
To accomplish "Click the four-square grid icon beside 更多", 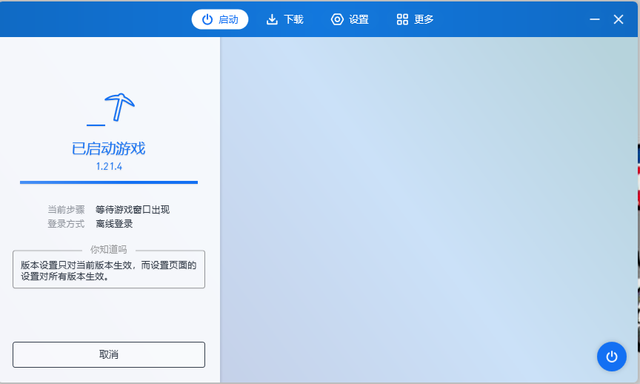I will pos(402,19).
